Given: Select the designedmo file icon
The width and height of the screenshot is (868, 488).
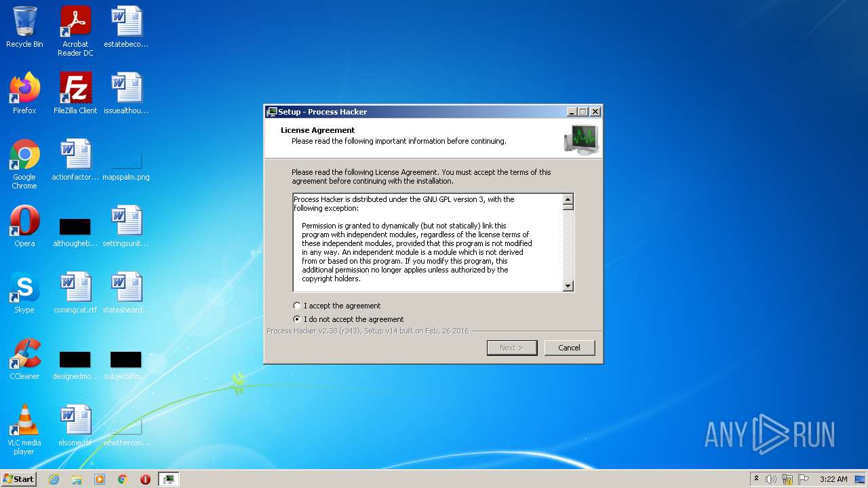Looking at the screenshot, I should (75, 365).
